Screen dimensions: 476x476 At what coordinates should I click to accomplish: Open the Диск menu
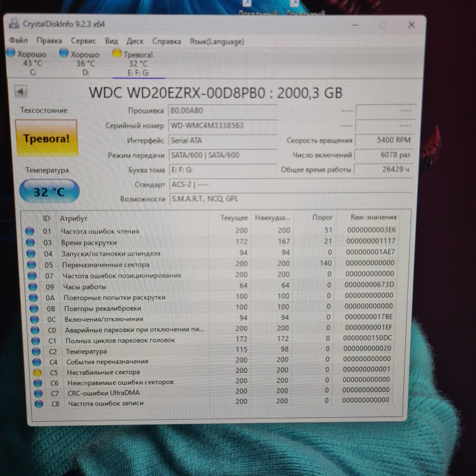click(x=135, y=41)
